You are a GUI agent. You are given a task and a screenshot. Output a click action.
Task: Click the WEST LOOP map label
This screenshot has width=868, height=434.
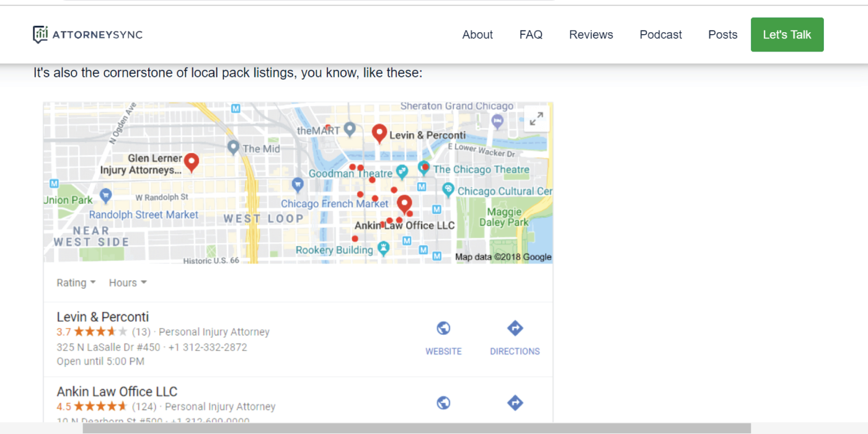263,218
